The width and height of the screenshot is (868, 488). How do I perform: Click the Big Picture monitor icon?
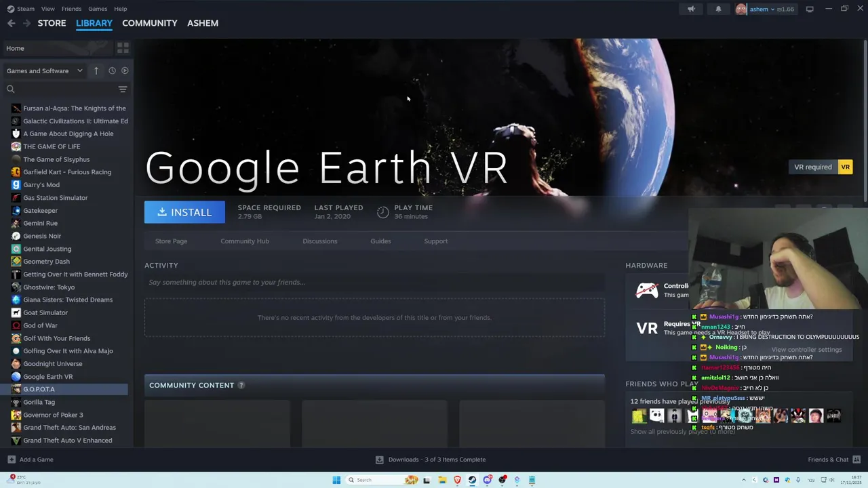(810, 9)
